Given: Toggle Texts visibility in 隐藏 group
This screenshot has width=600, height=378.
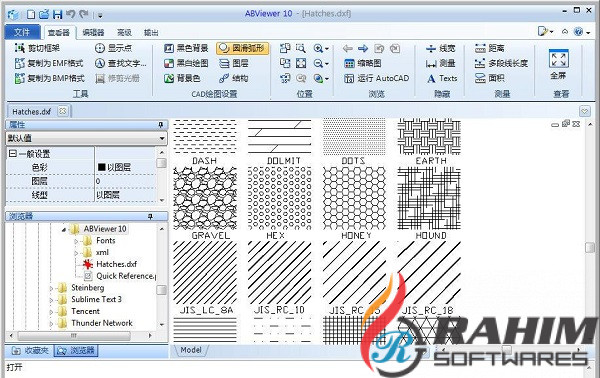Looking at the screenshot, I should [442, 78].
